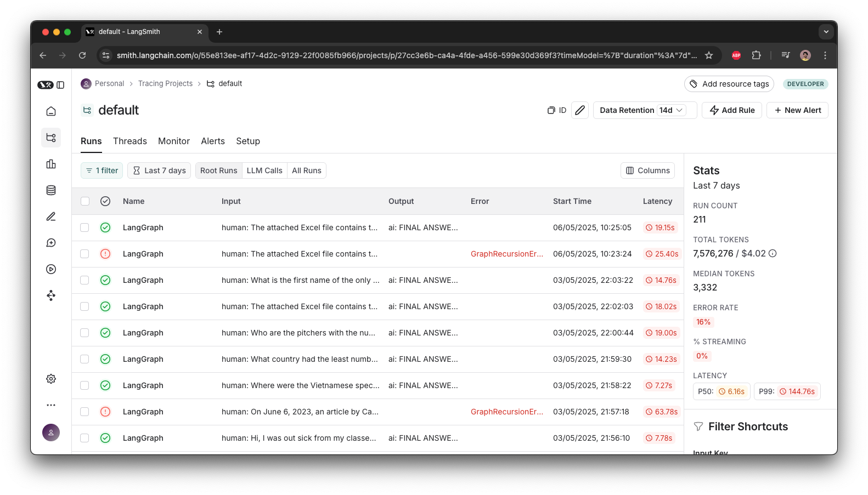Open the Settings gear in sidebar
Screen dimensions: 868x495
pyautogui.click(x=51, y=379)
